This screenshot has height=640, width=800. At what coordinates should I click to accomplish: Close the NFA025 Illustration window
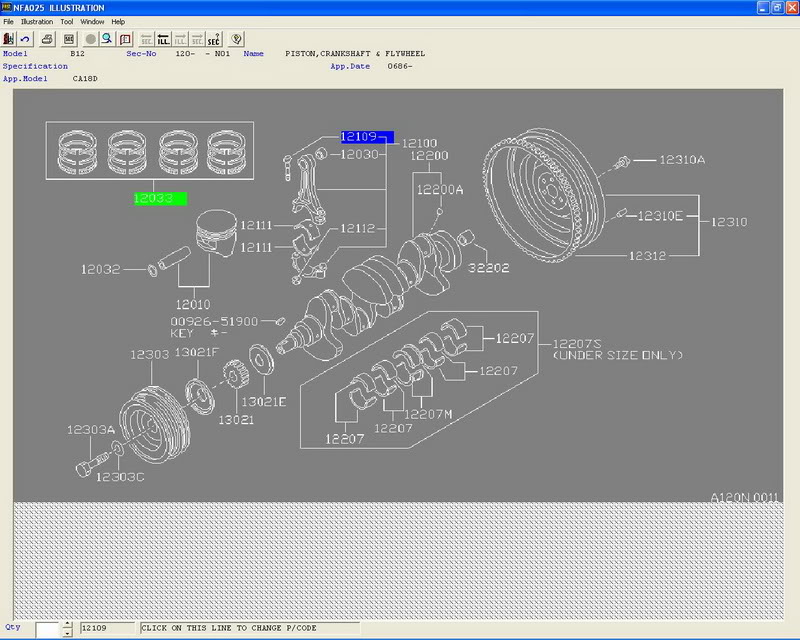pyautogui.click(x=792, y=8)
